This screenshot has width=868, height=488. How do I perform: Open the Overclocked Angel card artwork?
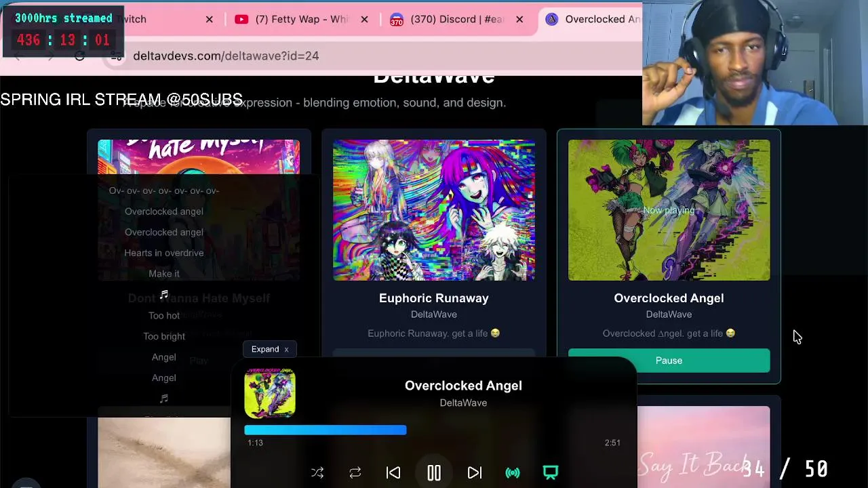[669, 210]
